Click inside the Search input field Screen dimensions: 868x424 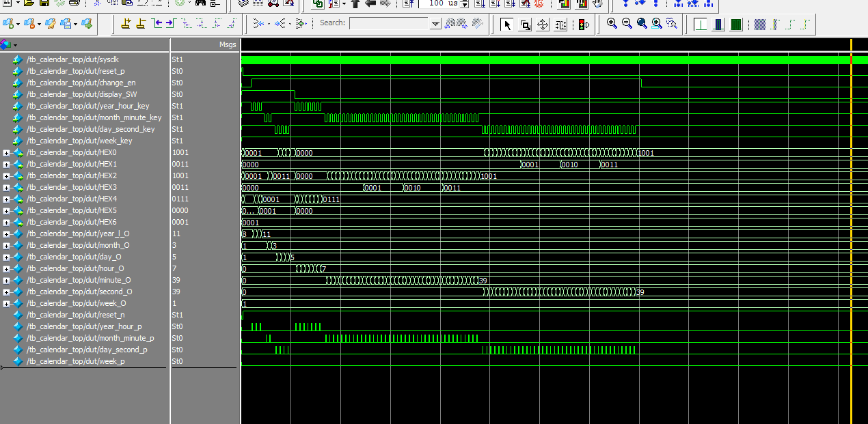pyautogui.click(x=389, y=23)
